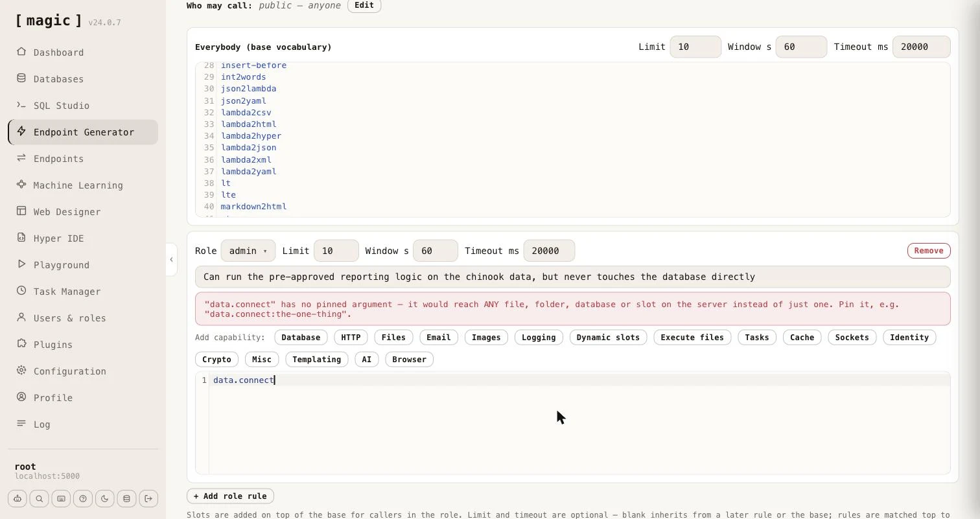Open the Endpoints page
Viewport: 980px width, 519px height.
[x=83, y=159]
